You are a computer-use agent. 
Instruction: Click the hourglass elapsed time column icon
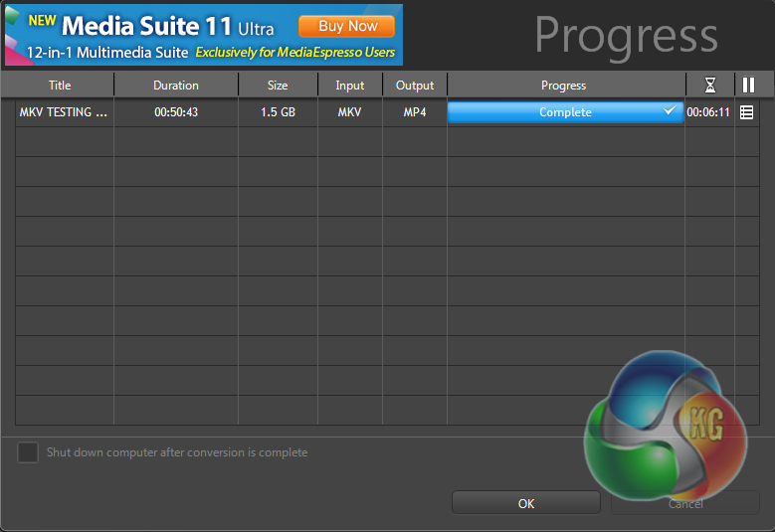tap(710, 85)
